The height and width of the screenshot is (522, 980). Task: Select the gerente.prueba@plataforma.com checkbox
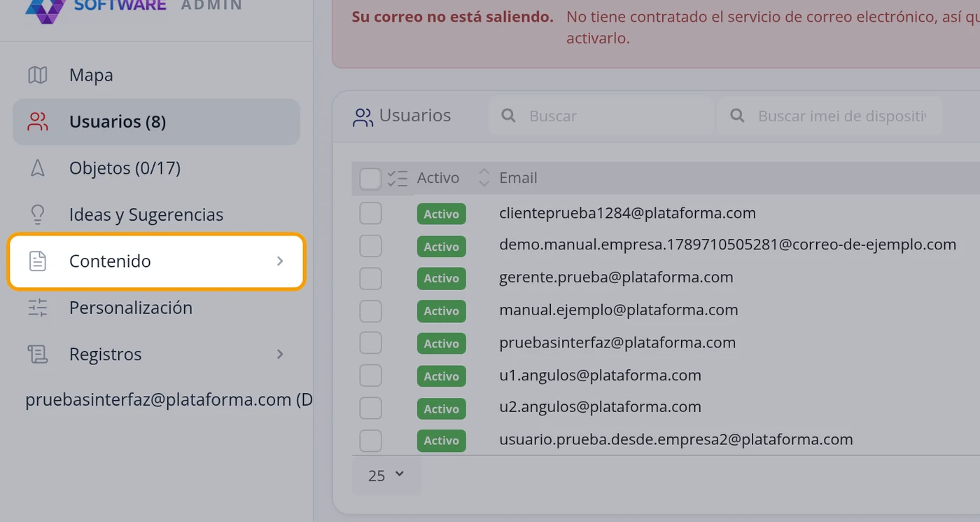370,278
